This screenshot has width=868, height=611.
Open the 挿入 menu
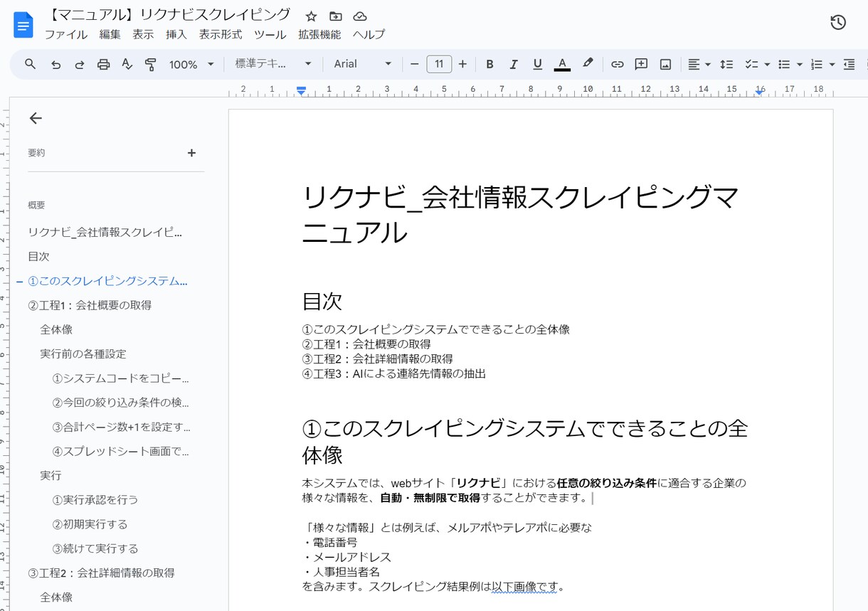point(176,34)
